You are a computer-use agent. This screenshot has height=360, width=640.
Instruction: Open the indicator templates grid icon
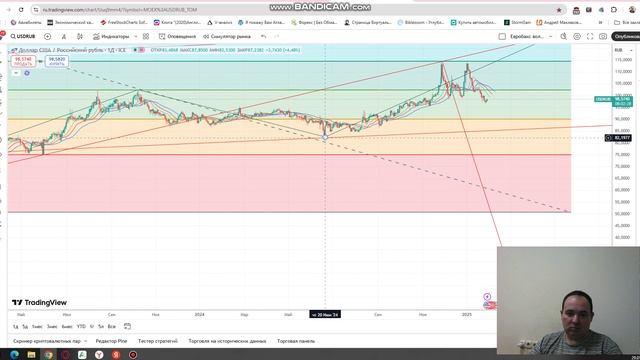point(146,37)
